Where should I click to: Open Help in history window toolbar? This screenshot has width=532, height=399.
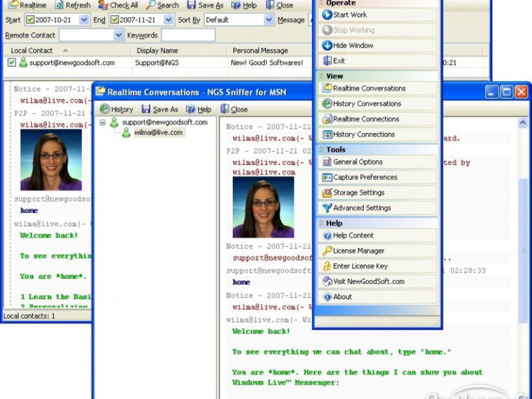(244, 5)
